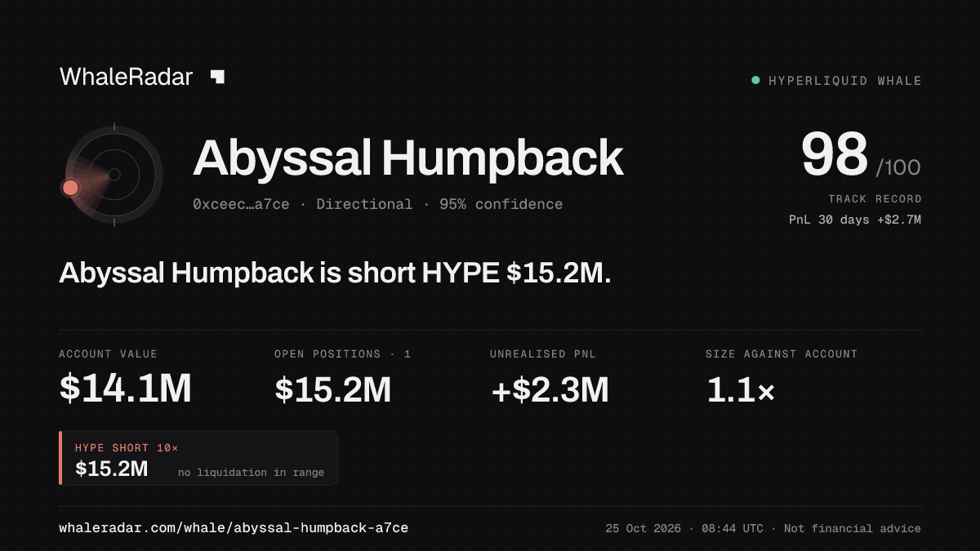Open whaleradar.com/whale/abyssal-humpback-a7ce link
This screenshot has width=980, height=551.
(234, 528)
